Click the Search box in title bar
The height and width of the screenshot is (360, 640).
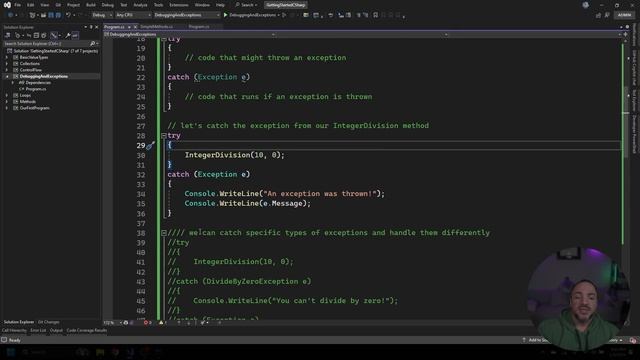(246, 5)
